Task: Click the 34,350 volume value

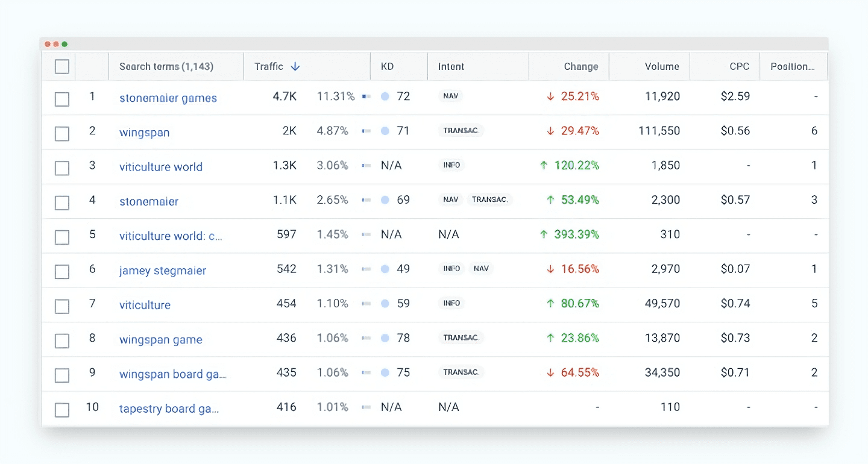Action: [662, 373]
